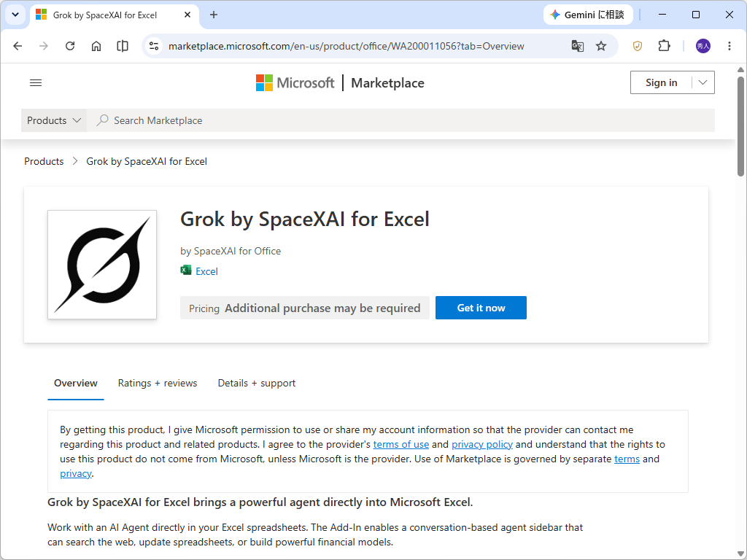Open Products breadcrumb link
The image size is (747, 560).
(x=44, y=161)
